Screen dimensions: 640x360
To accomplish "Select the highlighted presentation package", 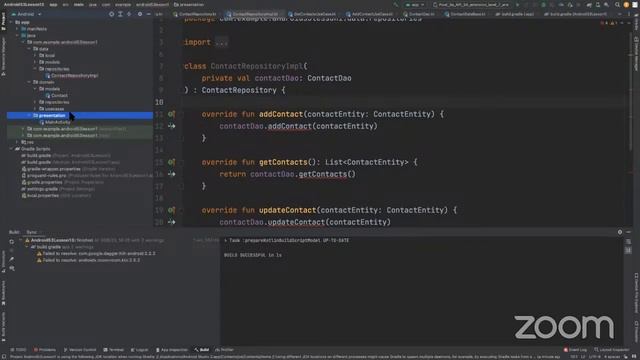I will pyautogui.click(x=80, y=116).
